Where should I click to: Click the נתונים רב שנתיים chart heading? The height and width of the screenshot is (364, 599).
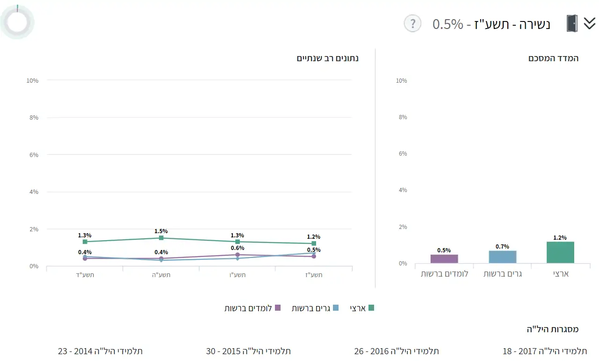(328, 58)
